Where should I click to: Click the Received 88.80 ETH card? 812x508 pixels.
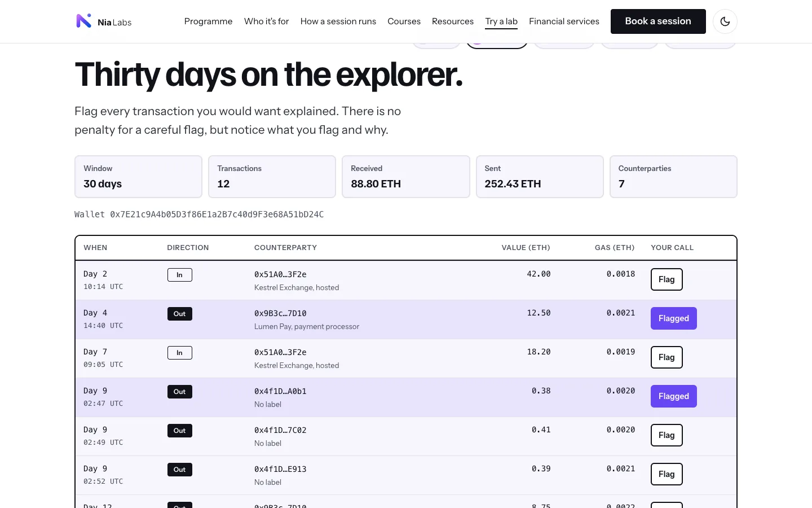[406, 177]
